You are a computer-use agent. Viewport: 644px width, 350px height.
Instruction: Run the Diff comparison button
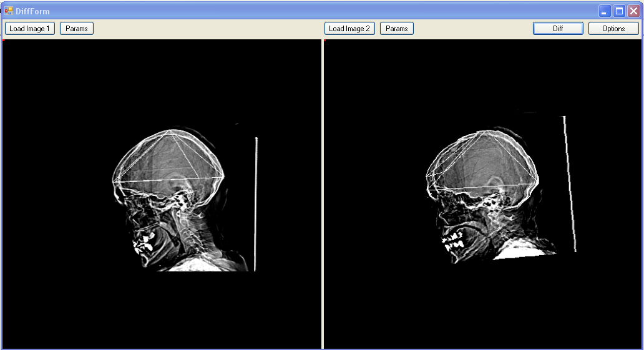pos(558,28)
